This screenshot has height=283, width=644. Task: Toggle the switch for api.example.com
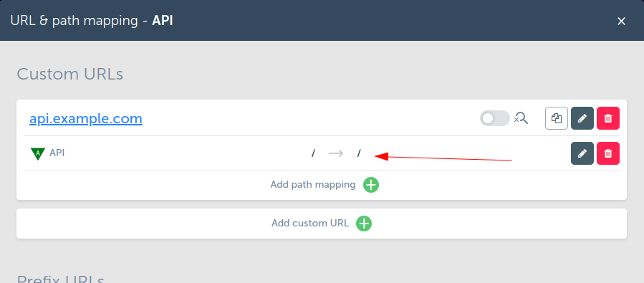click(x=495, y=118)
